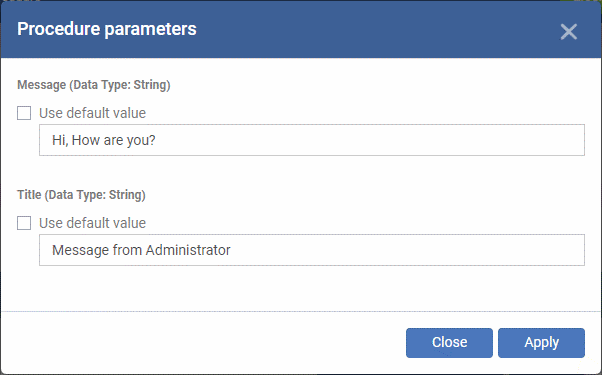Click the word 'from' in the Title field
The height and width of the screenshot is (375, 602).
[127, 250]
